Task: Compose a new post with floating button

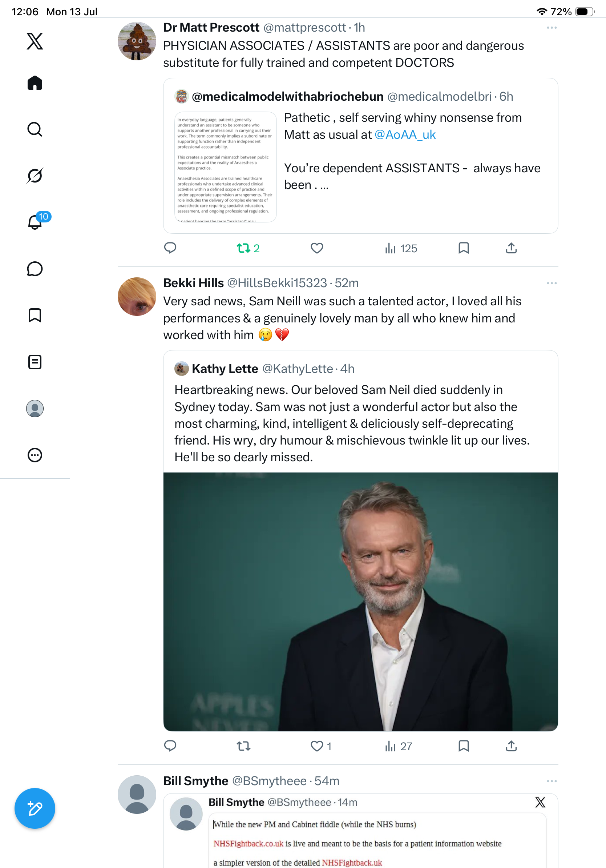Action: [x=35, y=808]
